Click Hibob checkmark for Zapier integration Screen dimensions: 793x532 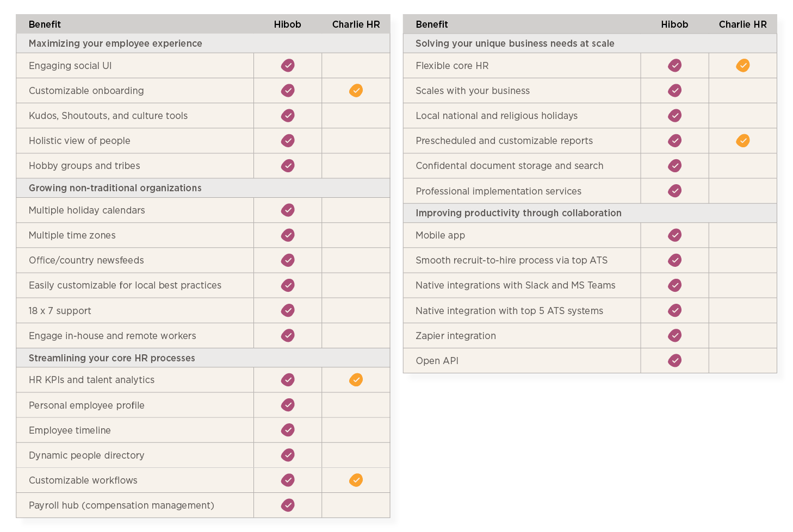pyautogui.click(x=674, y=336)
